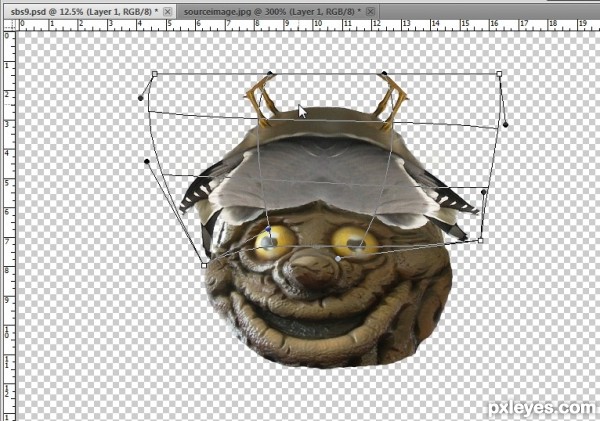Select the bottom-right warp corner handle

pos(481,240)
